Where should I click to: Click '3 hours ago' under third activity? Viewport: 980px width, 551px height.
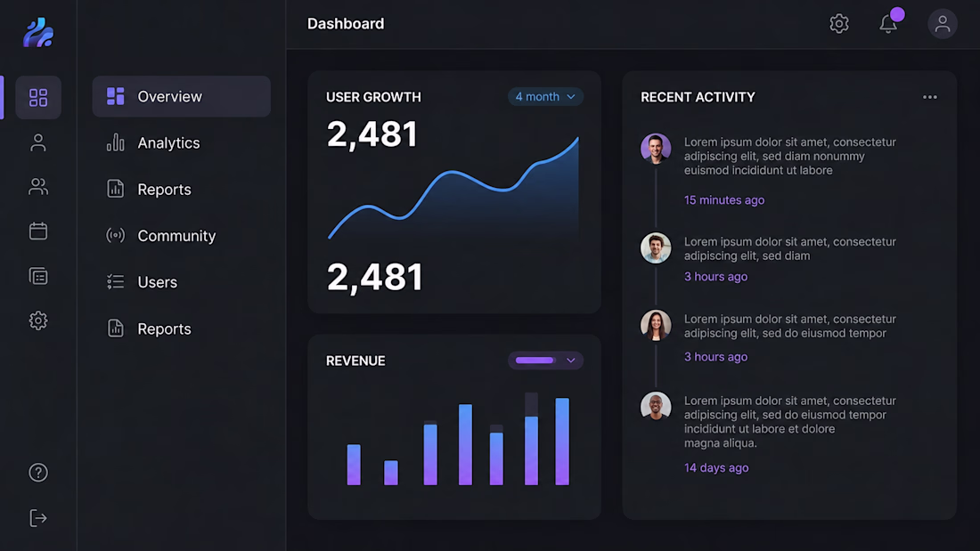[715, 357]
